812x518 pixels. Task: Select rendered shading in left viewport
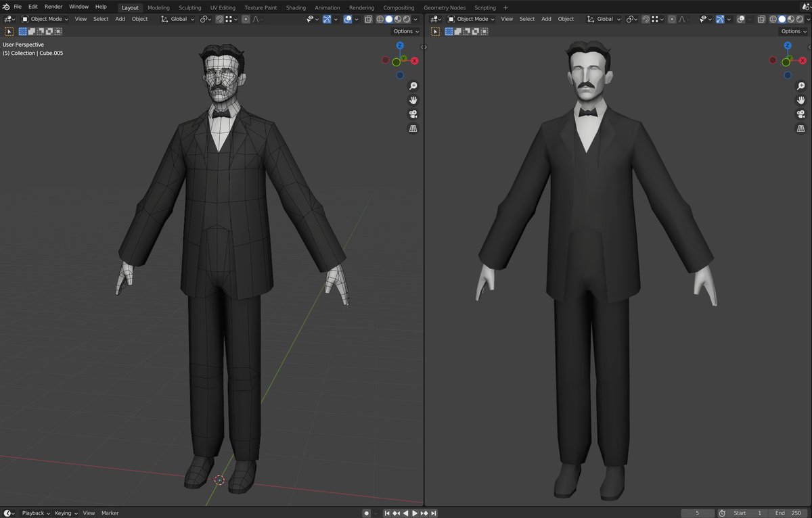click(407, 19)
